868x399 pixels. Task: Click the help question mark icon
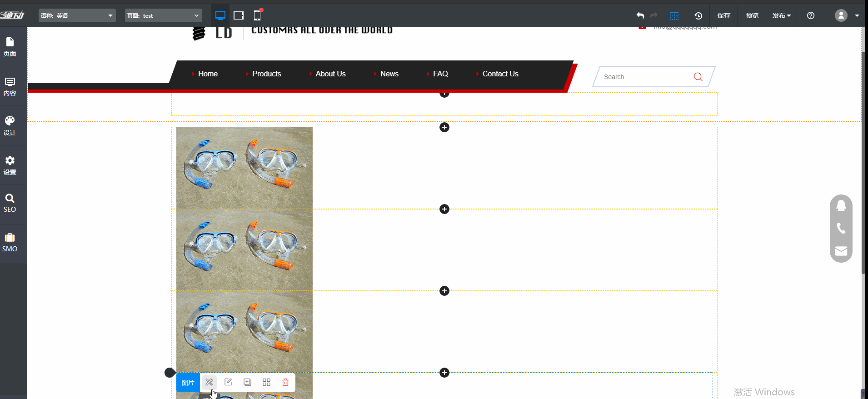point(810,15)
